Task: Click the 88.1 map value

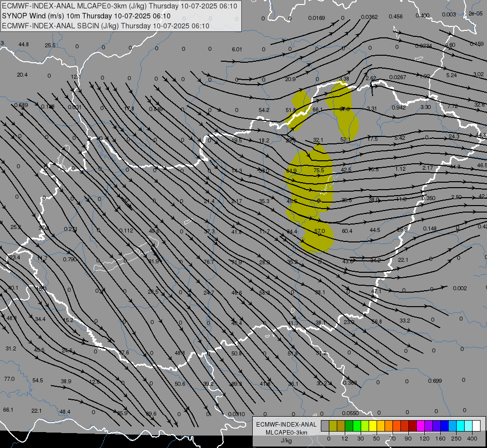Action: [320, 292]
